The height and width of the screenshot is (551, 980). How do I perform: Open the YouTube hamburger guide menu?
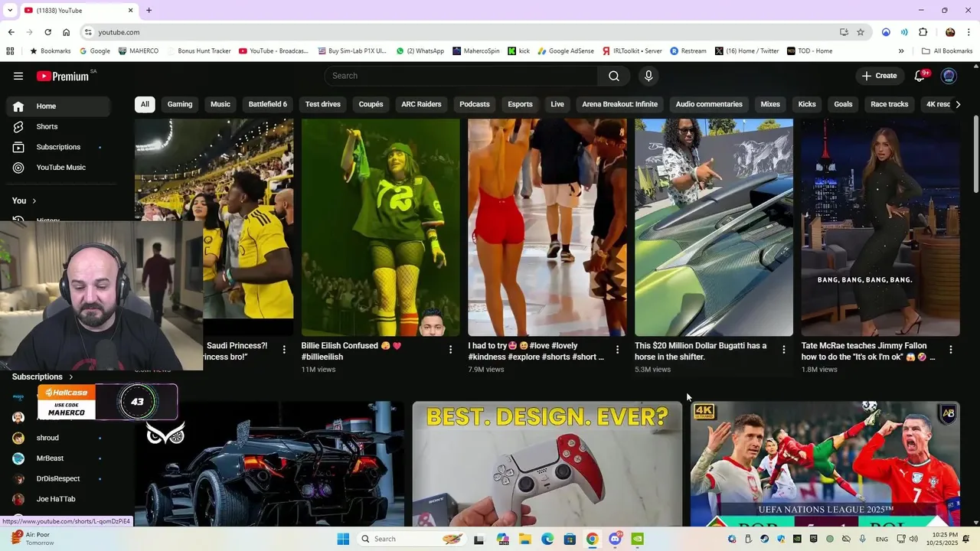(18, 76)
